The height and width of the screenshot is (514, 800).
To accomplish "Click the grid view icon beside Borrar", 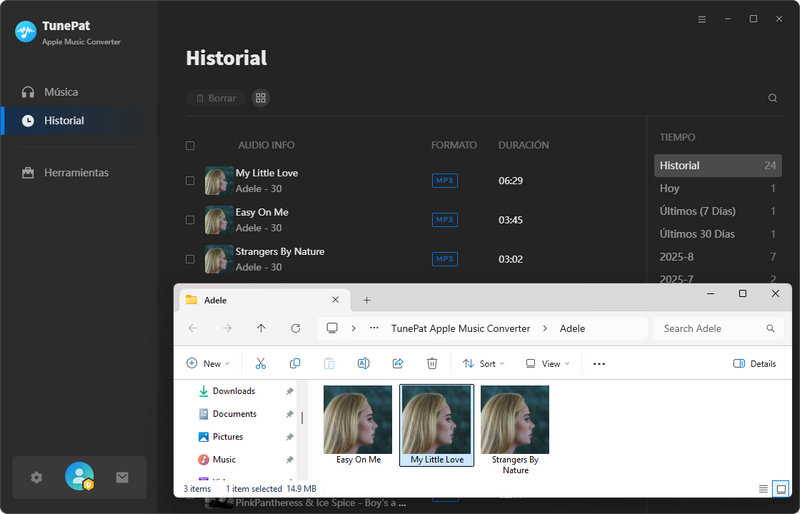I will coord(260,98).
